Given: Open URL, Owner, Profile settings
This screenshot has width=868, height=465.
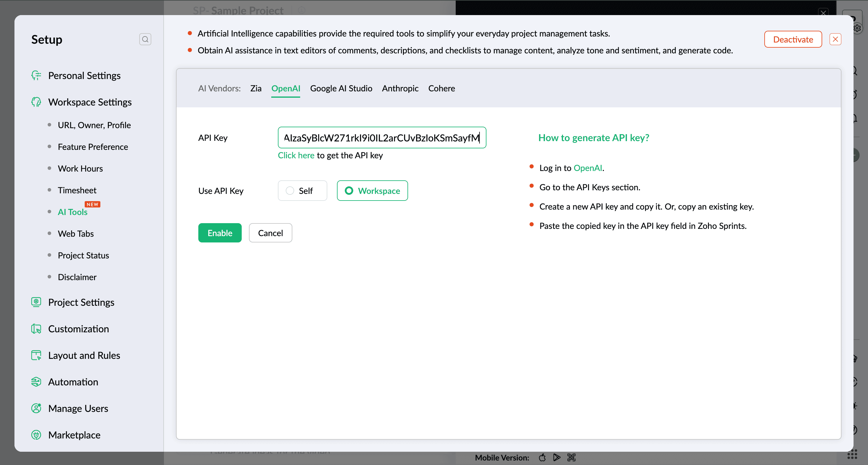Looking at the screenshot, I should click(x=94, y=125).
